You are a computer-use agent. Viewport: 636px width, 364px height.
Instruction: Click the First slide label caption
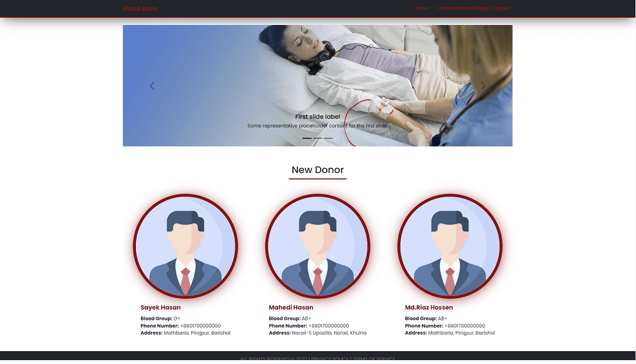point(317,117)
